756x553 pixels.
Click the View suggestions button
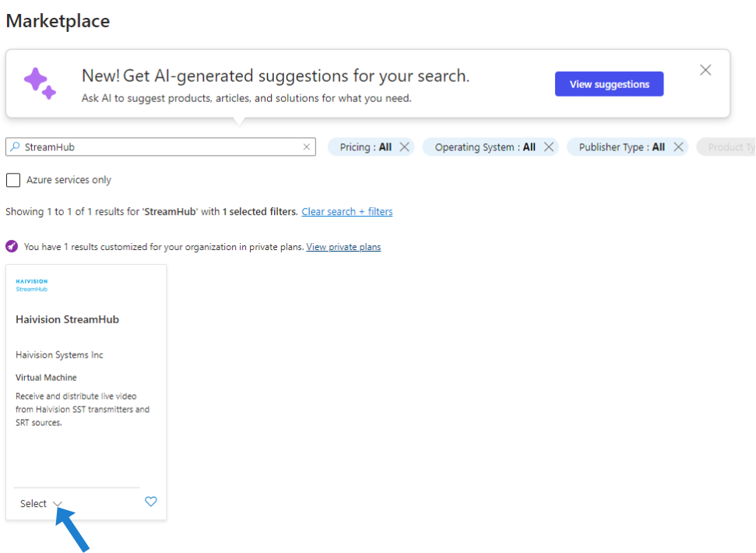click(609, 84)
